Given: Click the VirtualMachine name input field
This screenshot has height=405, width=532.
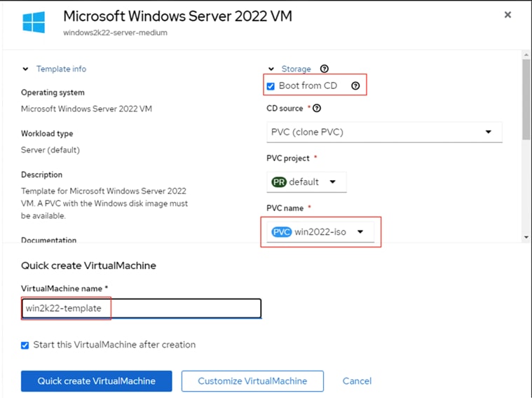Looking at the screenshot, I should [x=141, y=308].
